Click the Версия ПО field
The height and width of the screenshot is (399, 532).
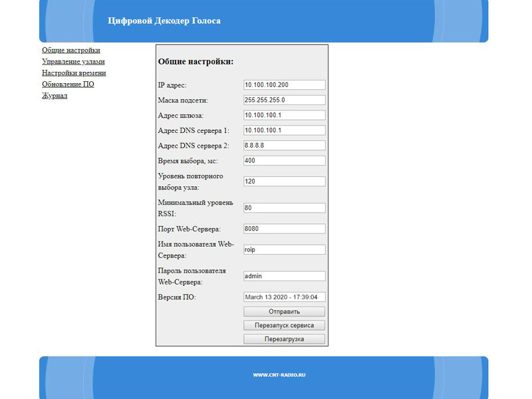pyautogui.click(x=285, y=297)
